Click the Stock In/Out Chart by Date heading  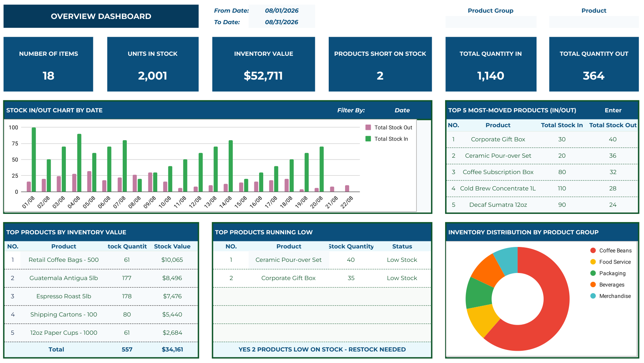54,110
